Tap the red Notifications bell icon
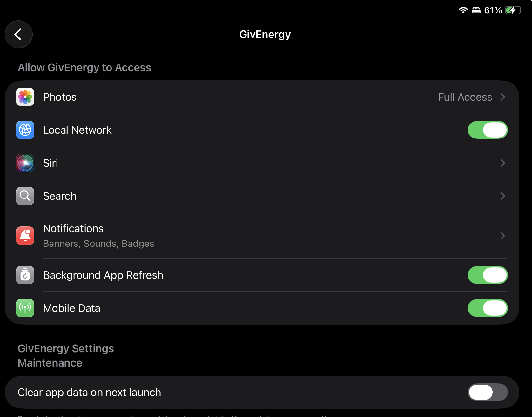Image resolution: width=532 pixels, height=417 pixels. 25,236
